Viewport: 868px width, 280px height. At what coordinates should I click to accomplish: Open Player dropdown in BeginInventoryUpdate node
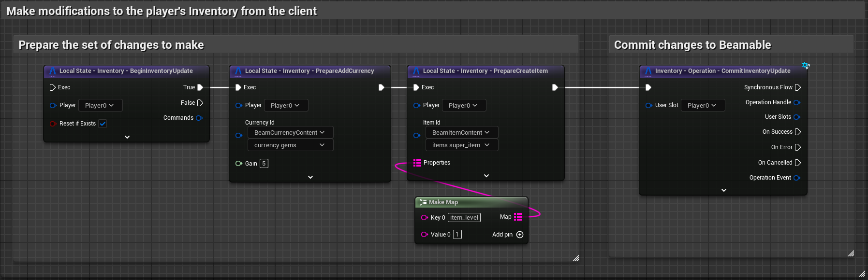(100, 105)
